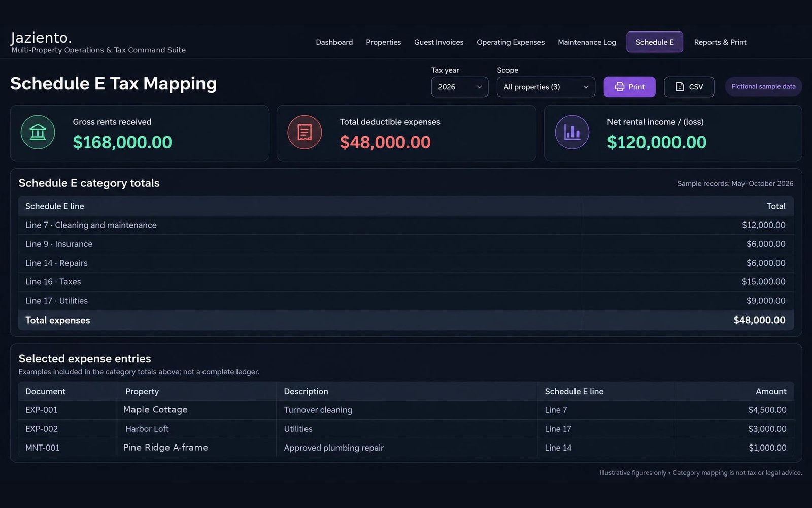Click the $3,000.00 amount

(x=767, y=429)
